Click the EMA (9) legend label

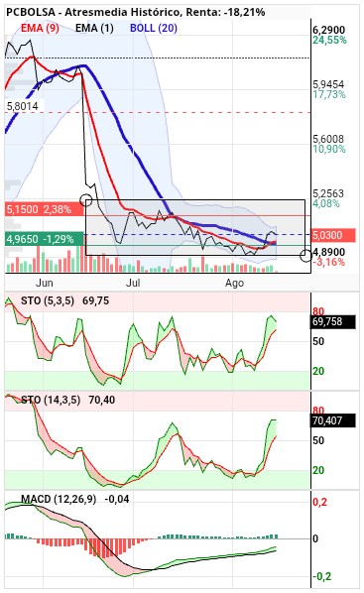[40, 28]
